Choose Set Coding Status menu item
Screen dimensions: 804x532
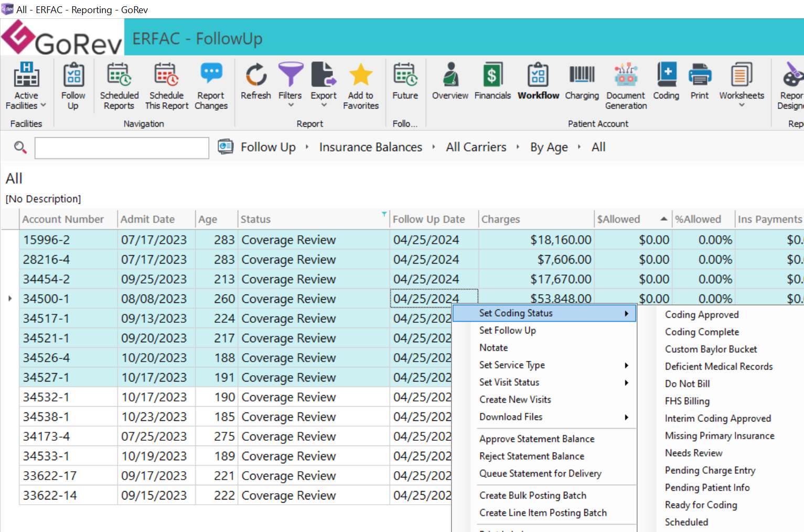click(x=544, y=313)
